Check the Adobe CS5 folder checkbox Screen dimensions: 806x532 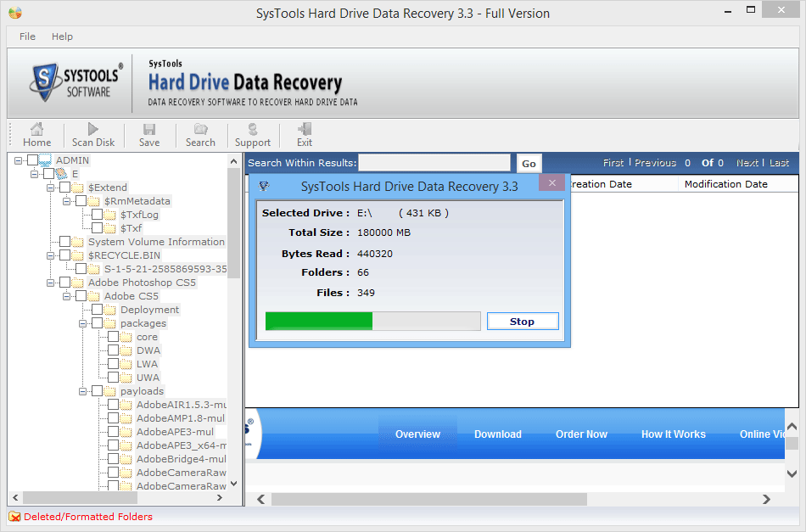[x=81, y=296]
